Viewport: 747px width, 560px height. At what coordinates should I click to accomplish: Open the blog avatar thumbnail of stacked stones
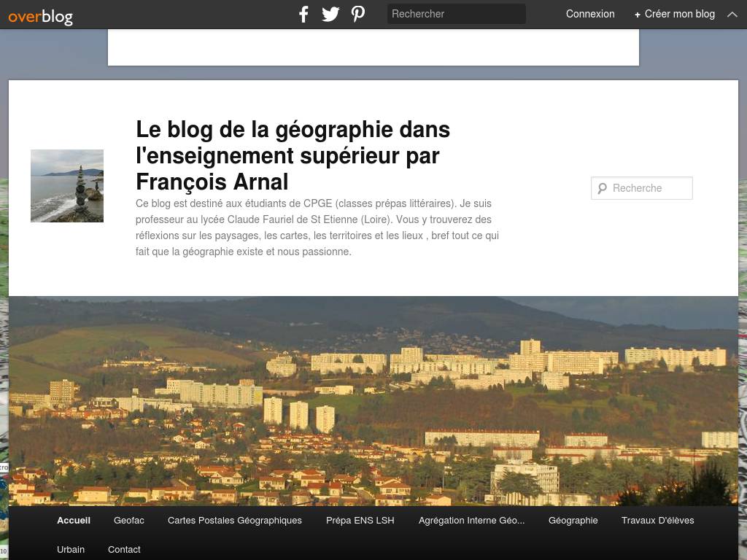tap(67, 186)
